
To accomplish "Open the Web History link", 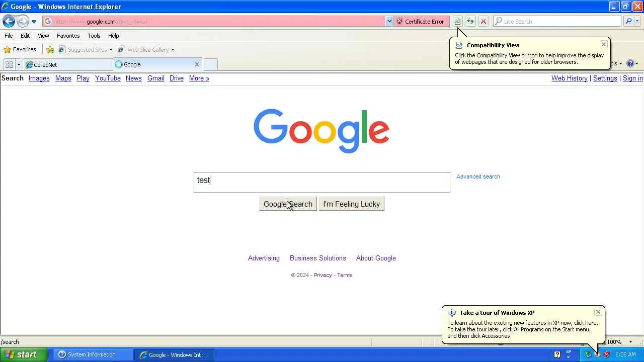I will (569, 78).
